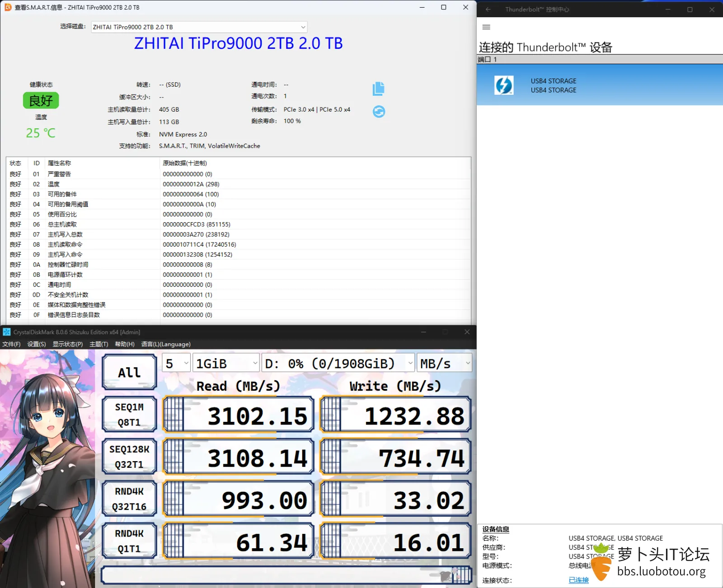Select the USB4 STORAGE device entry
Image resolution: width=723 pixels, height=588 pixels.
click(x=600, y=85)
